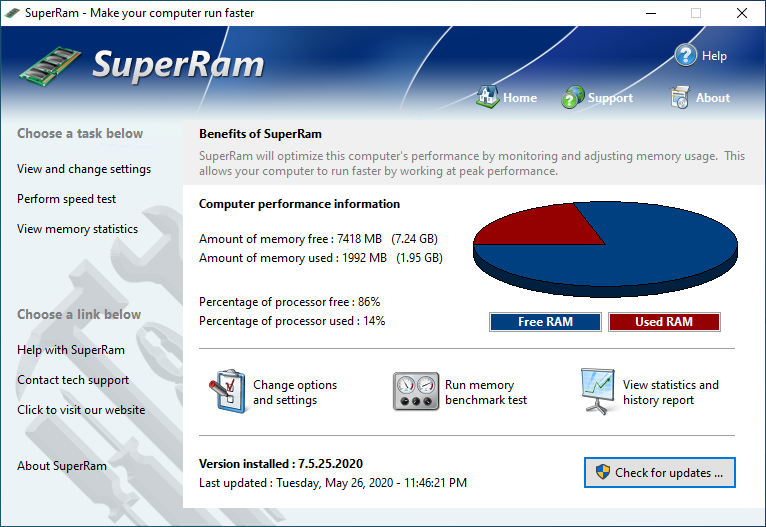Click the Last updated date line

pos(333,483)
